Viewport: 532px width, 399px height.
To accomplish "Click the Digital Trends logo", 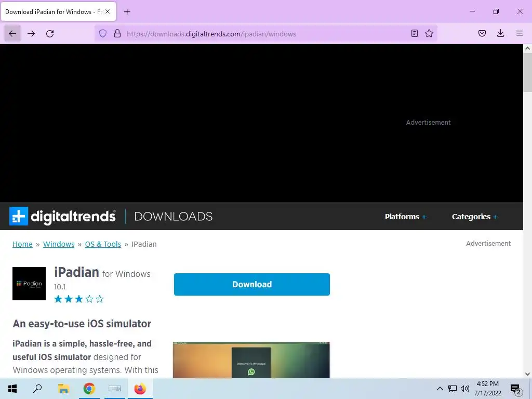I will point(62,216).
